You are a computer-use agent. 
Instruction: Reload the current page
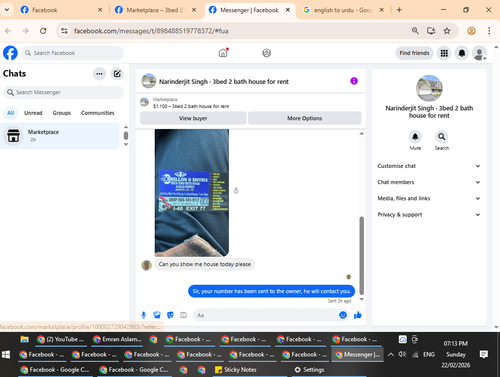click(43, 31)
